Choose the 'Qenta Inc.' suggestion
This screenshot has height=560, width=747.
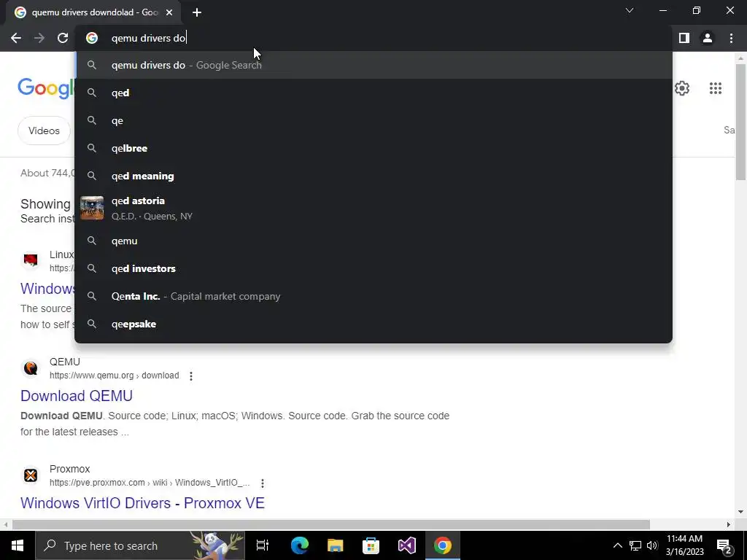[373, 296]
